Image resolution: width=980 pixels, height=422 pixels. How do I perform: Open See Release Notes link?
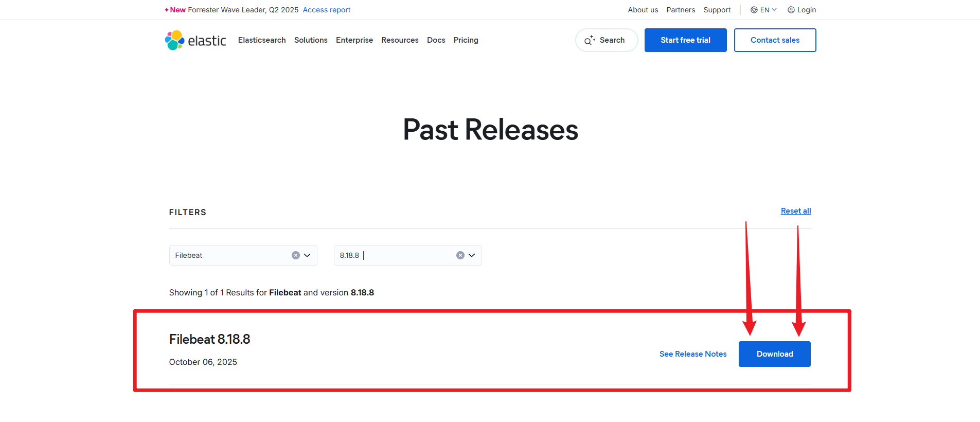693,354
